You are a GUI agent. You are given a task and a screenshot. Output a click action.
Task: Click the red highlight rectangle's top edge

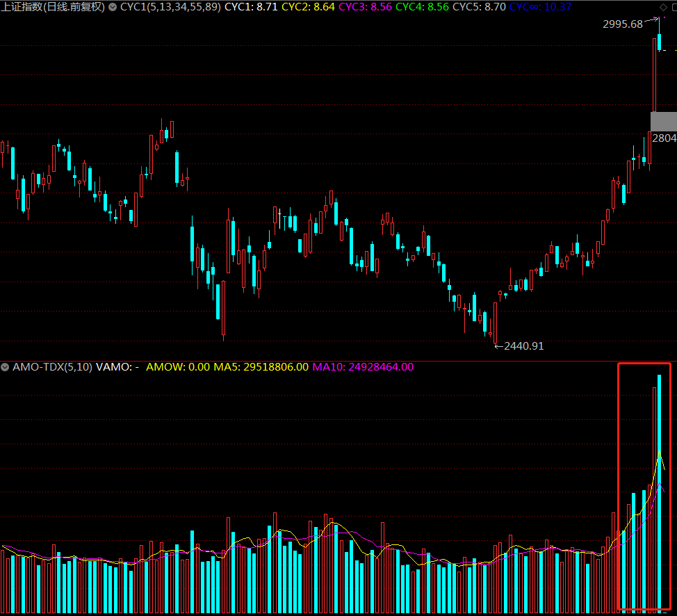pos(644,363)
